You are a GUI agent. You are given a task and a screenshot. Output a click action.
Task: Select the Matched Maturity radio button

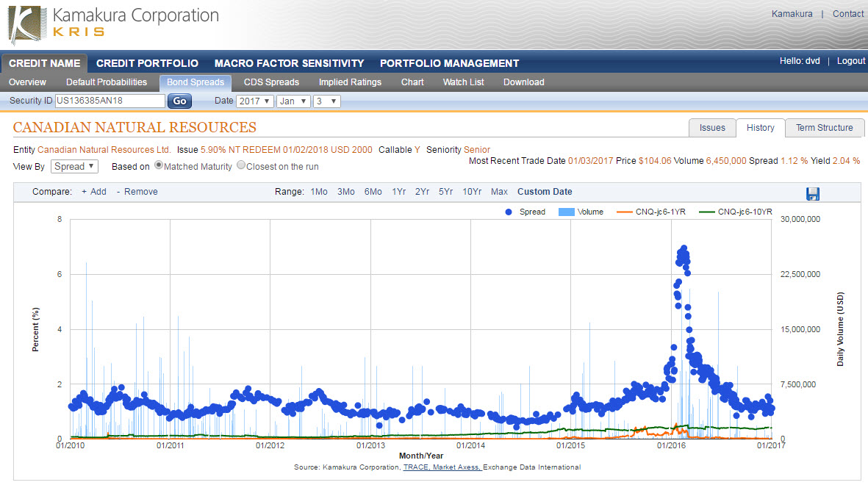pyautogui.click(x=158, y=166)
